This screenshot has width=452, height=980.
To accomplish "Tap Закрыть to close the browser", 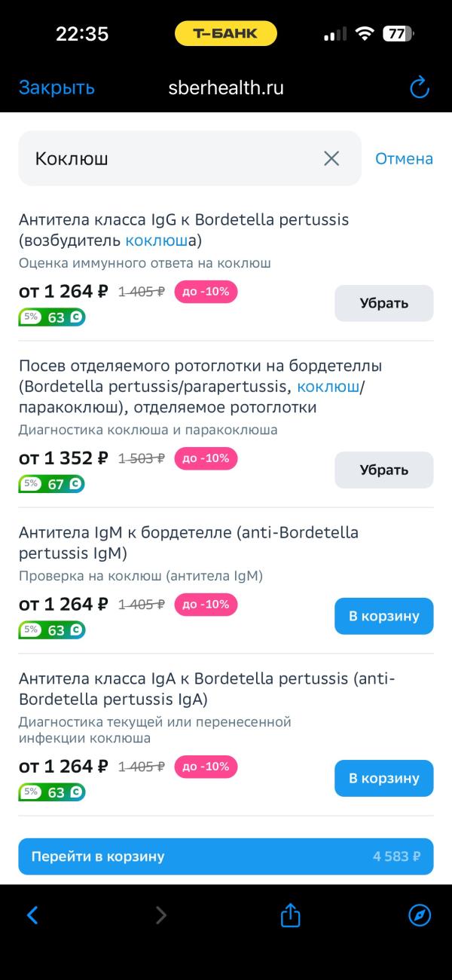I will click(56, 87).
